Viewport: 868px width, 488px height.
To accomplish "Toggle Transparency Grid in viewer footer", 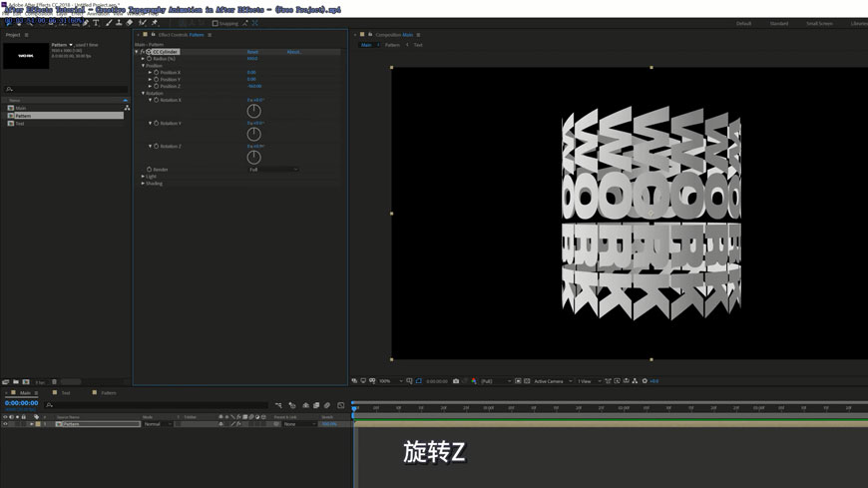I will tap(527, 381).
